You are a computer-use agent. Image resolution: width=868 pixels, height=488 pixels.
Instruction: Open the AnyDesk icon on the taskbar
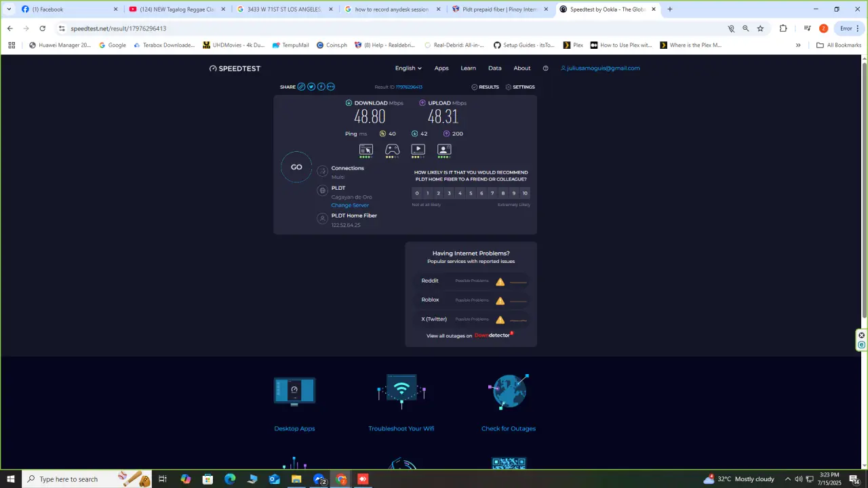pos(363,479)
